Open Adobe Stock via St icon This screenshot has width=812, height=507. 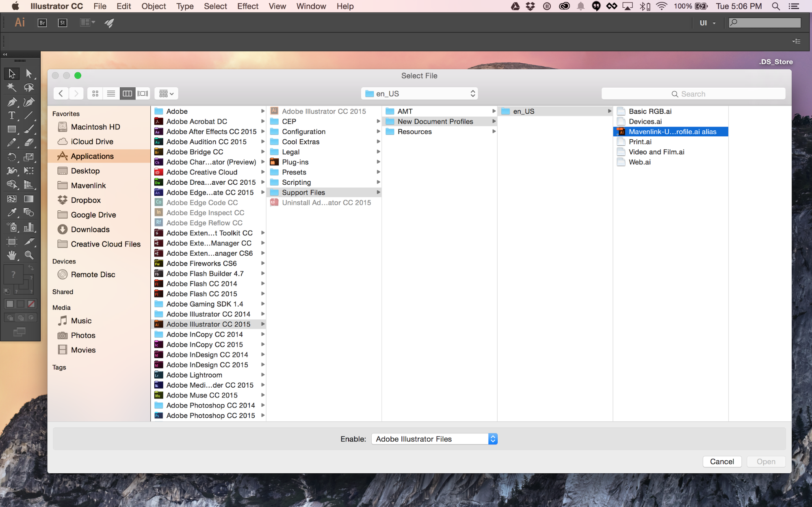coord(62,23)
